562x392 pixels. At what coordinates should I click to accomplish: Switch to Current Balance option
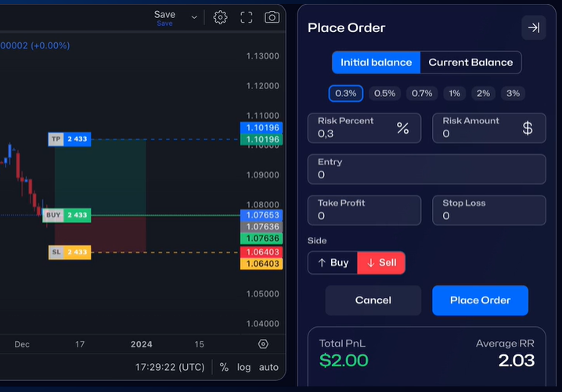click(x=470, y=63)
